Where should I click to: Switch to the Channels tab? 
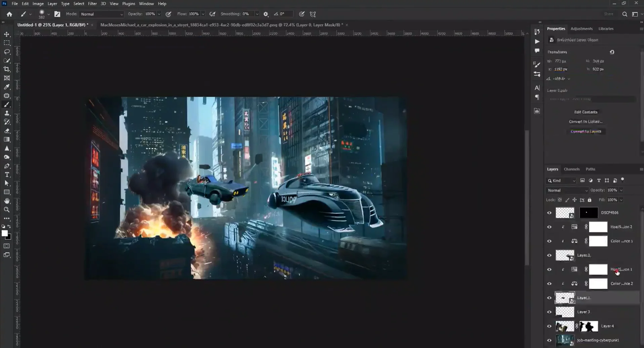572,169
